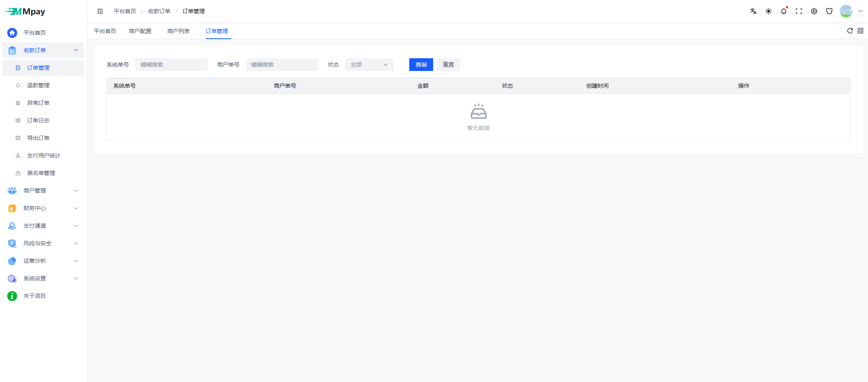Click the blue 查询 button
This screenshot has width=868, height=382.
(x=421, y=65)
